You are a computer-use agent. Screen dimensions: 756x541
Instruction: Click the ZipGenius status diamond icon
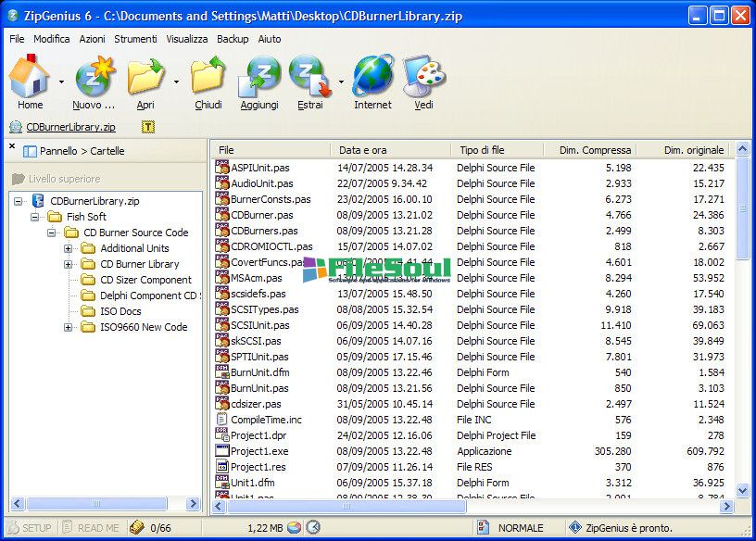(574, 527)
